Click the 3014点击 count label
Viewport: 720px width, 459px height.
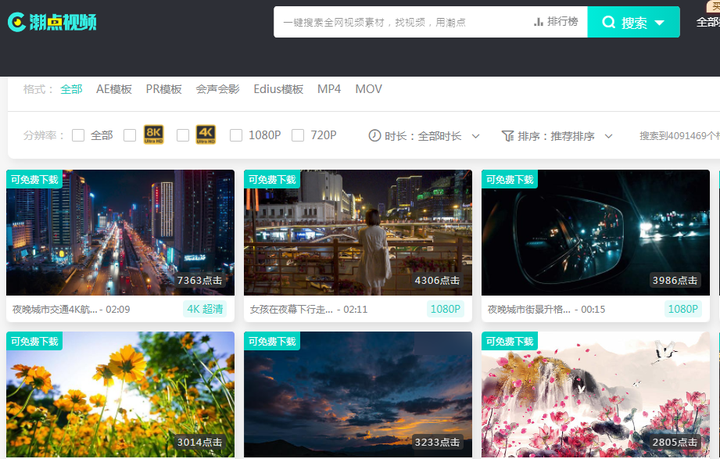[x=200, y=442]
